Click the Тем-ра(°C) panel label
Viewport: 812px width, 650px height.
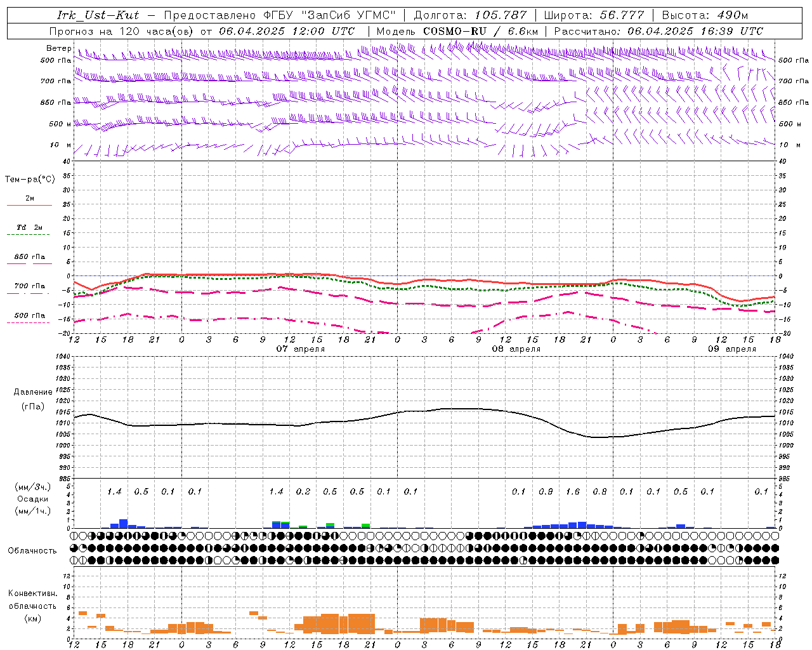pos(30,180)
